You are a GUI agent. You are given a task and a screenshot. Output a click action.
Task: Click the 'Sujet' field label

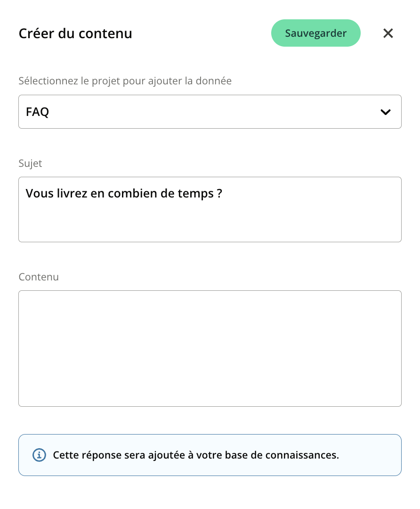coord(30,163)
